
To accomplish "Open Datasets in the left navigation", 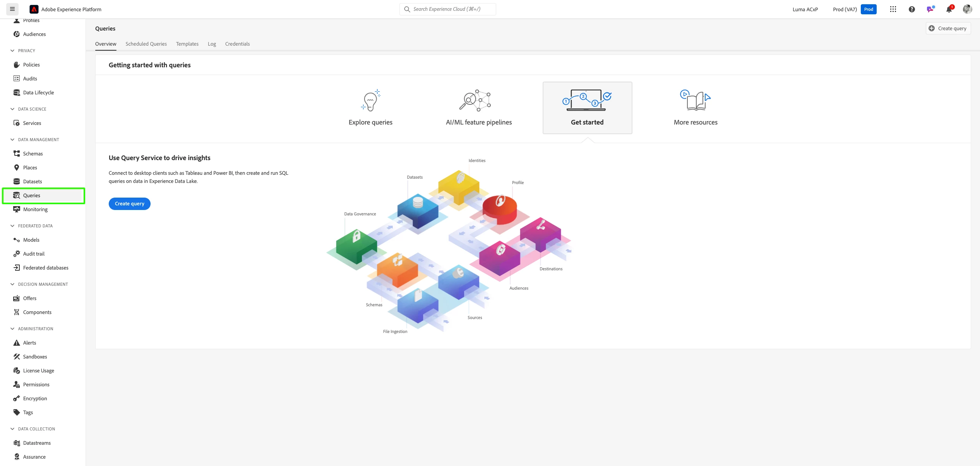I will pos(32,181).
